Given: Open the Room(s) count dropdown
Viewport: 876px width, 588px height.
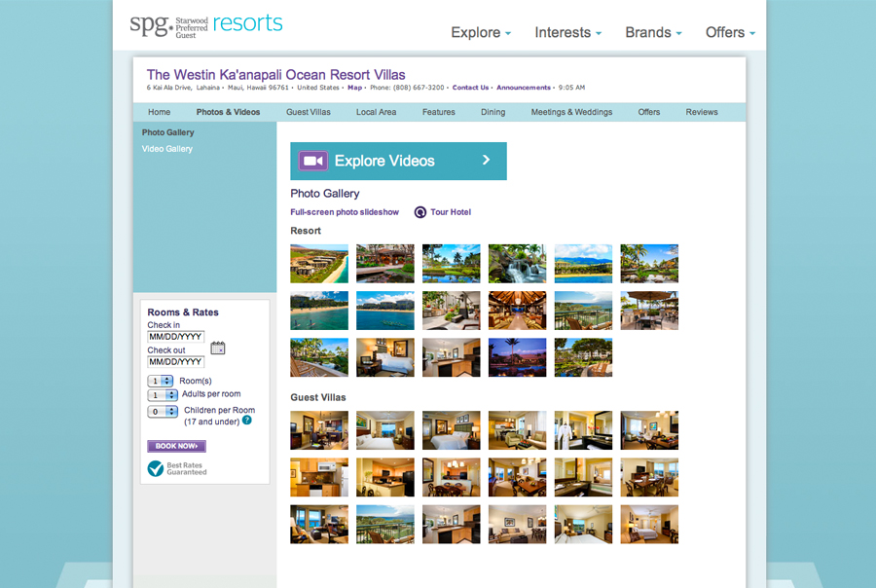Looking at the screenshot, I should [x=161, y=381].
